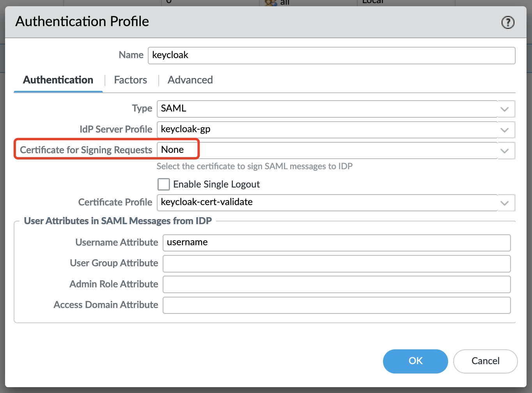The image size is (532, 393).
Task: Click the User Attributes in SAML Messages heading
Action: 118,221
